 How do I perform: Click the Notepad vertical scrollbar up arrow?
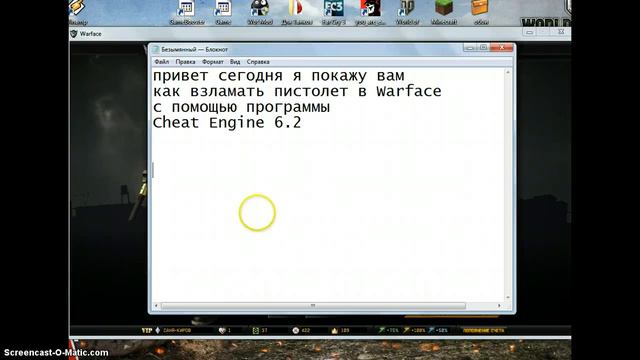coord(508,72)
